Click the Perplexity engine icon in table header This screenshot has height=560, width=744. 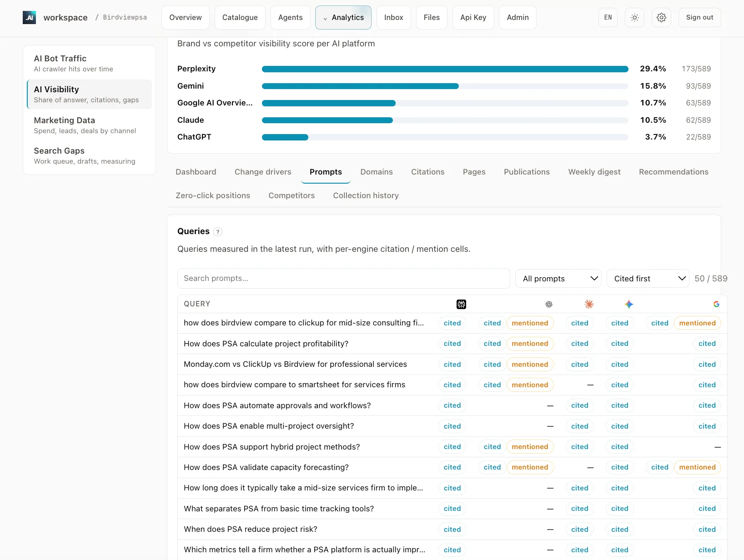click(461, 304)
